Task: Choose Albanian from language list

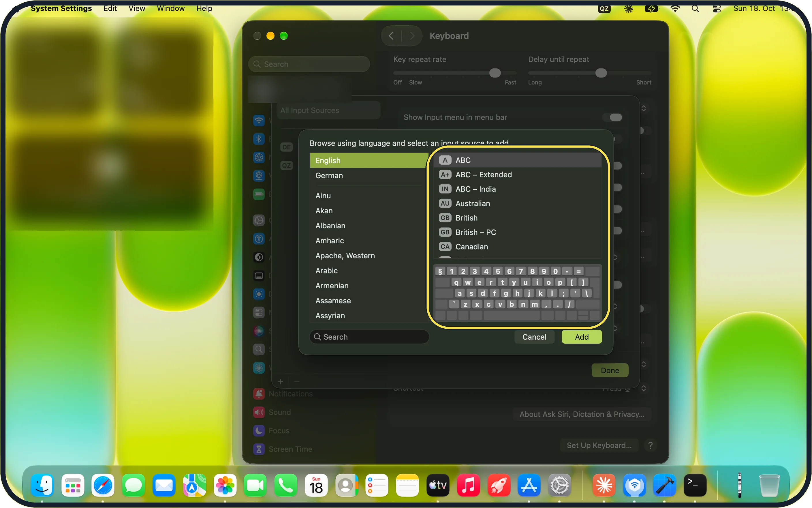Action: (369, 225)
